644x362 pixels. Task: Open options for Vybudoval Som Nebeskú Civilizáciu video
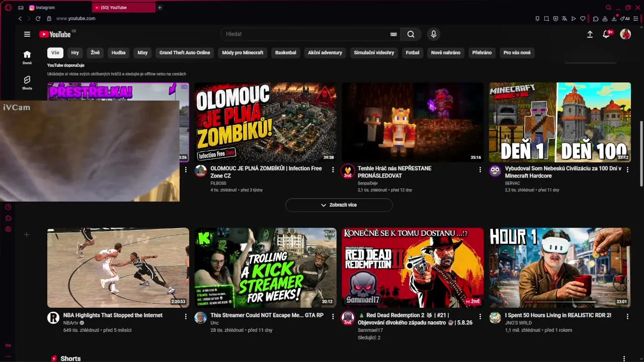tap(627, 170)
